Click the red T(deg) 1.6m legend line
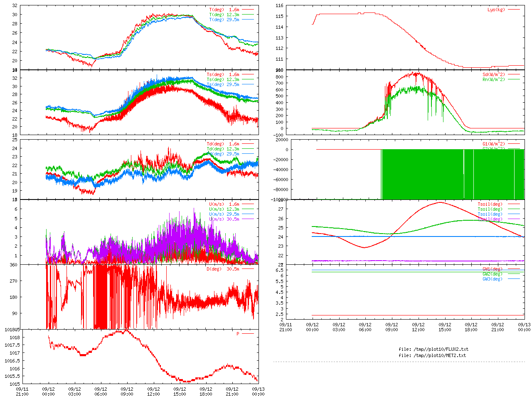The image size is (532, 399). pos(248,10)
